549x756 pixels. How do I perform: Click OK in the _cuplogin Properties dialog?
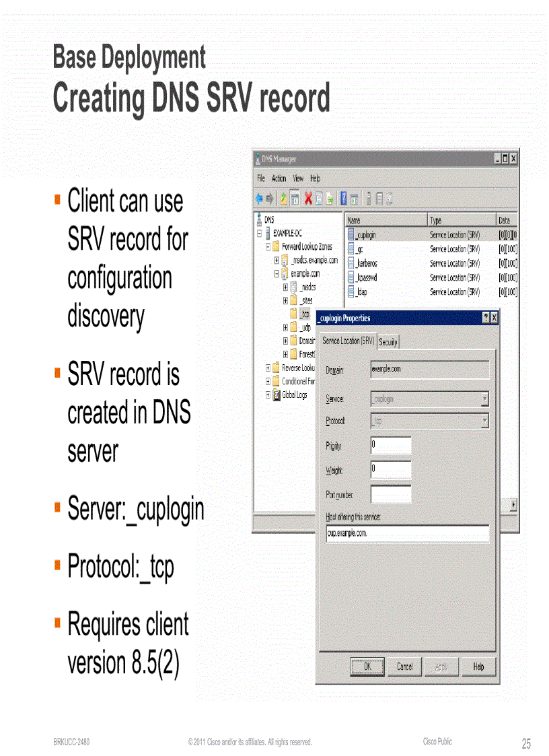tap(367, 666)
